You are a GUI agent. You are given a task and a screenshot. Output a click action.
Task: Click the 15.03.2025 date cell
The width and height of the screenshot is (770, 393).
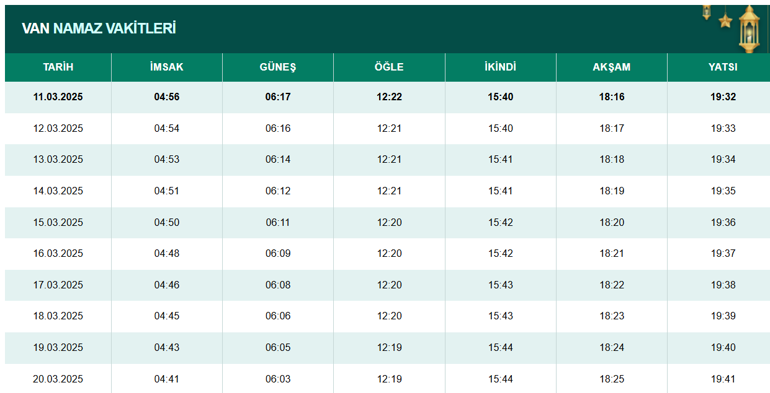click(x=58, y=223)
